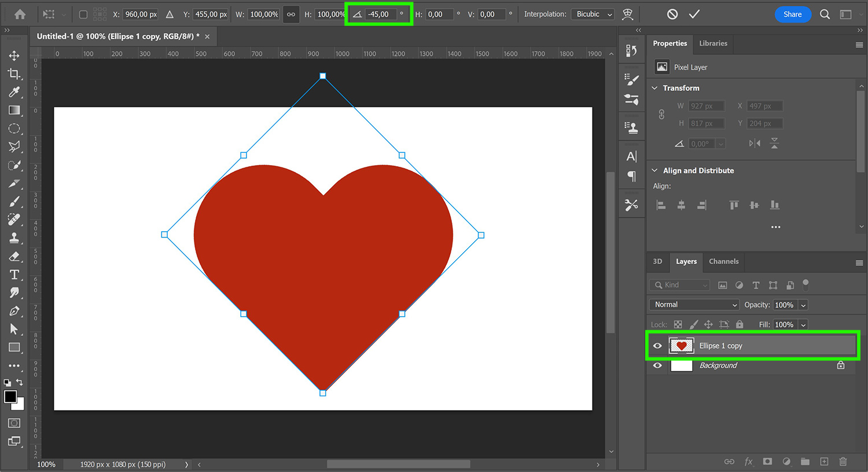Create a new group folder

805,462
